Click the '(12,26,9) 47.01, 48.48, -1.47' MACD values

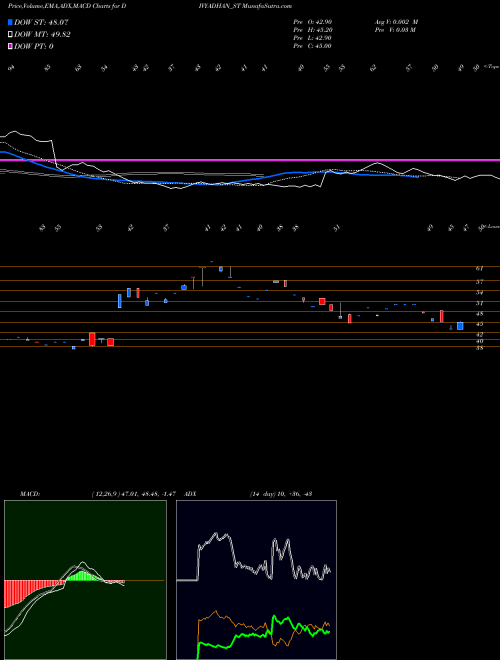133,494
